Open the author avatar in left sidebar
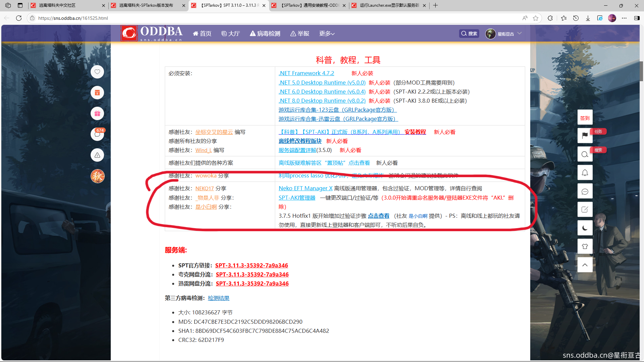Viewport: 644px width, 362px height. (x=98, y=176)
